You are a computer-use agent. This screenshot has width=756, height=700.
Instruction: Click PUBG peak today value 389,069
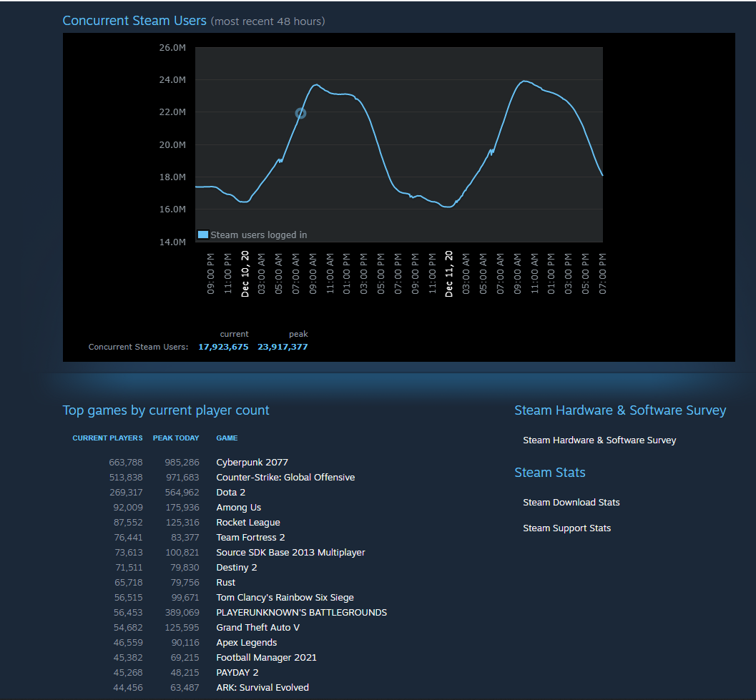tap(182, 613)
